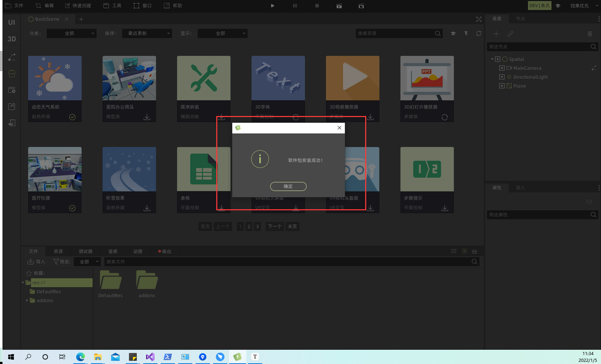Image resolution: width=601 pixels, height=364 pixels.
Task: Collapse the Spatial node in scene tree
Action: point(492,59)
